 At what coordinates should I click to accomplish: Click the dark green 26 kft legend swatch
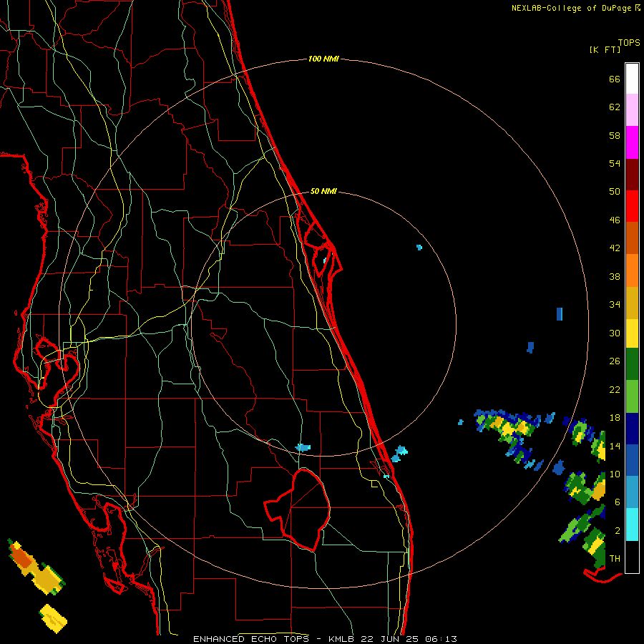632,364
